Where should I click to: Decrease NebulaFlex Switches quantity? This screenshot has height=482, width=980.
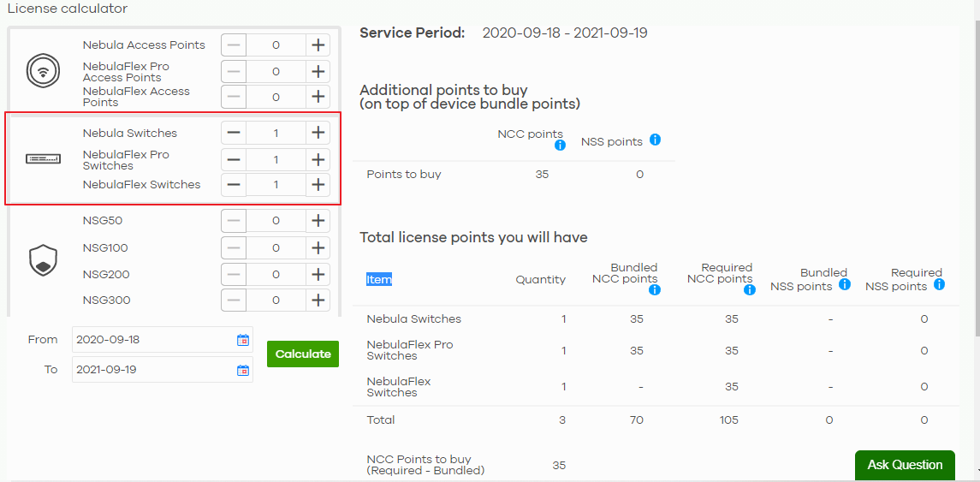(234, 184)
